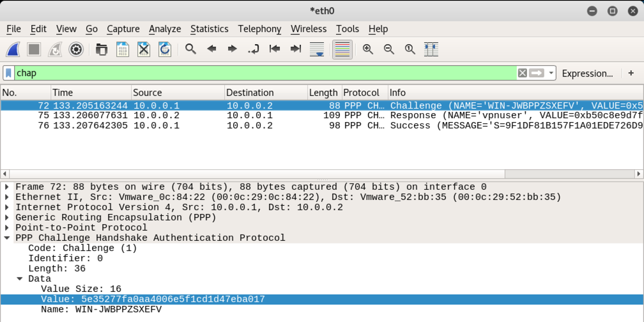Open the Go menu
The image size is (644, 322).
(91, 29)
